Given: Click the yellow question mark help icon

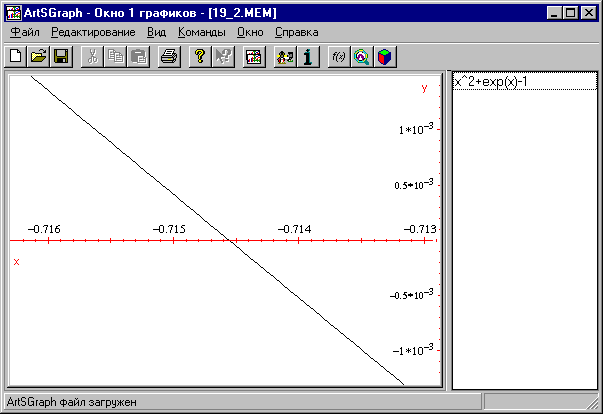Looking at the screenshot, I should (200, 57).
